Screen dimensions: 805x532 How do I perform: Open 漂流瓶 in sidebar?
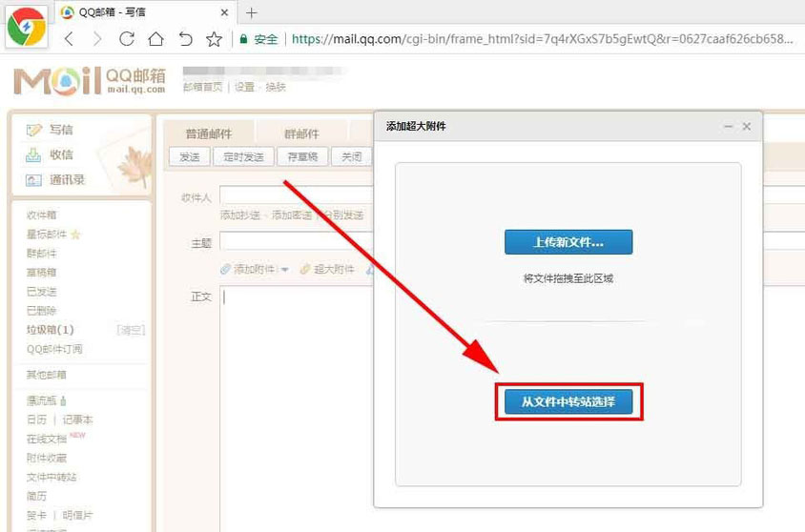point(42,400)
